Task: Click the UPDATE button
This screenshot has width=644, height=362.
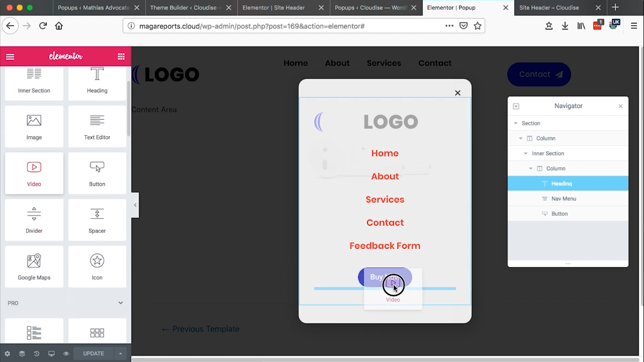Action: coord(93,354)
